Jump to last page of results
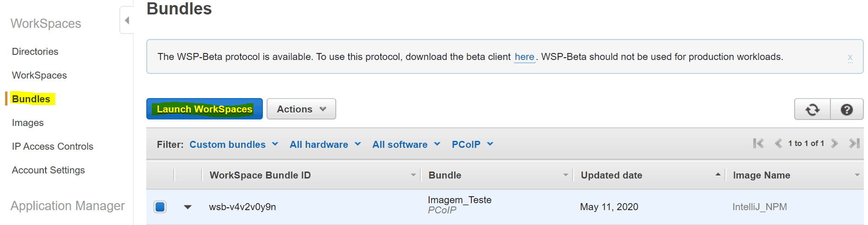Viewport: 868px width, 225px height. (854, 144)
